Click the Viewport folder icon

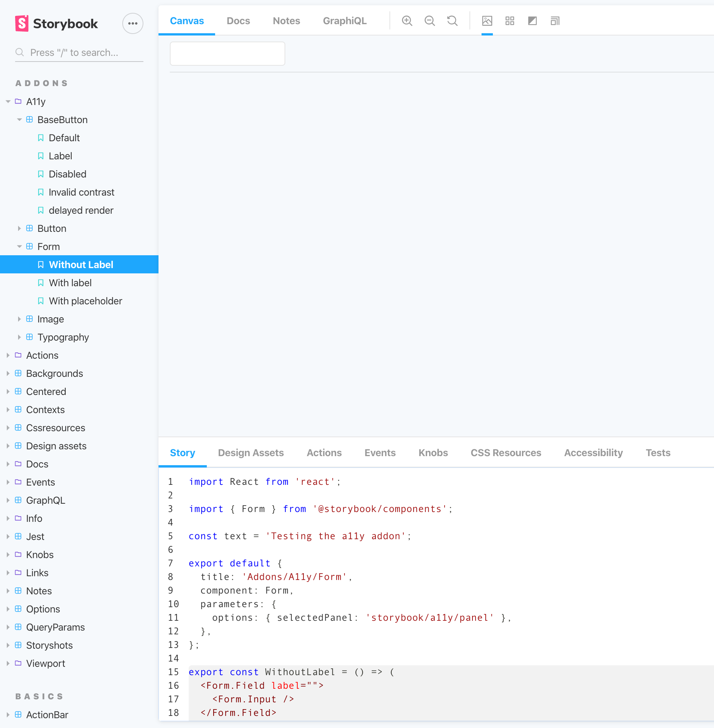pyautogui.click(x=18, y=663)
